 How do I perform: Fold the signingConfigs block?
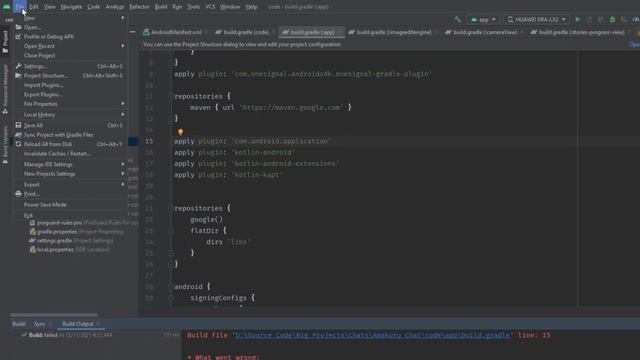coord(171,298)
